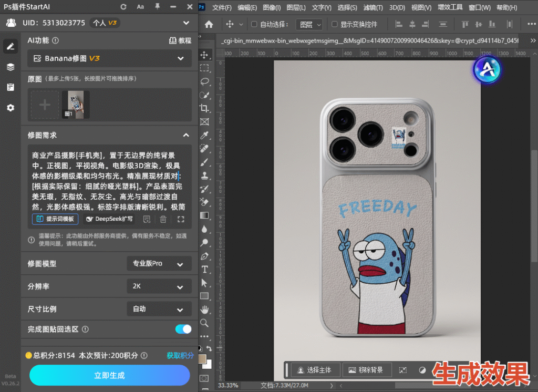Select the Frame tool
Viewport: 538px width, 392px height.
(x=204, y=122)
